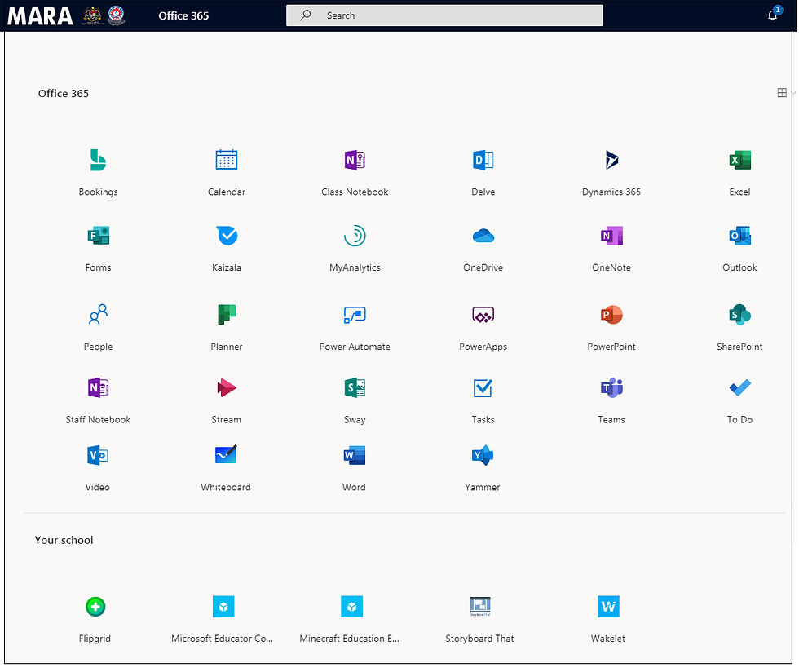Viewport: 799px width, 672px height.
Task: Launch Microsoft Stream
Action: pos(227,400)
